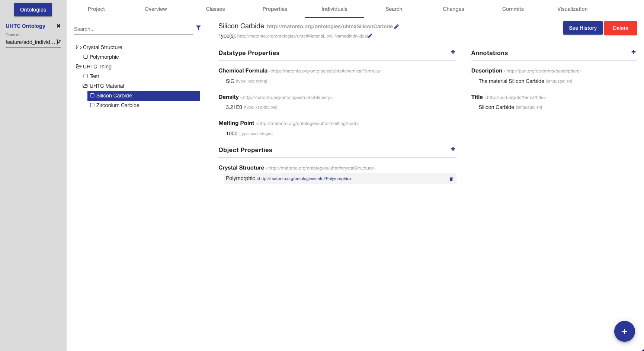Edit the Silicon Carbide IRI with pencil icon
The width and height of the screenshot is (644, 351).
[397, 26]
